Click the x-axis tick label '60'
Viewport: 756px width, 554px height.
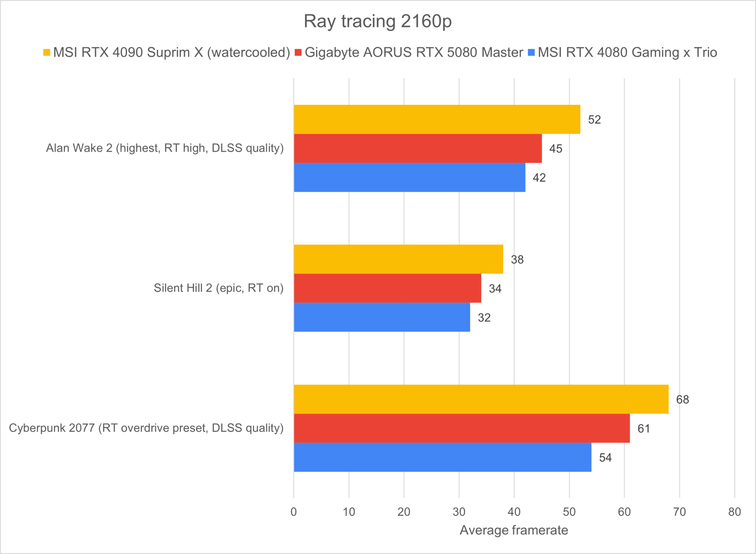click(624, 512)
